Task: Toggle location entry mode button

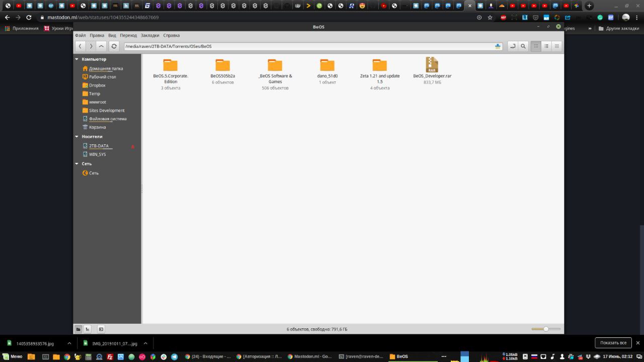Action: click(513, 46)
